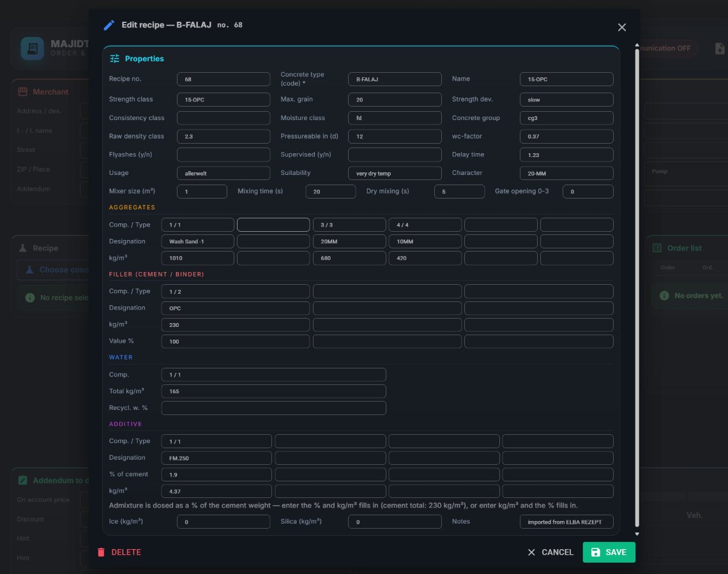
Task: Click additive Designation field FM.250
Action: click(x=216, y=458)
